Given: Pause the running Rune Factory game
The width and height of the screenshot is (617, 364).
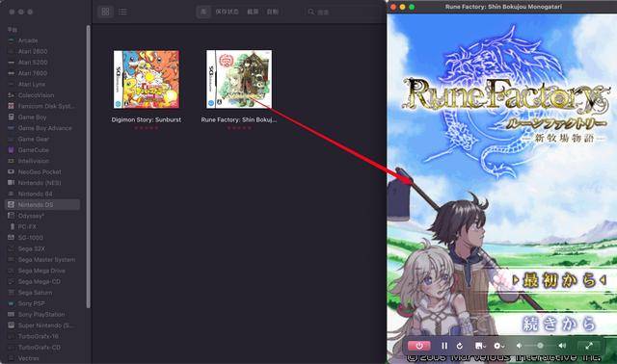Looking at the screenshot, I should tap(444, 346).
